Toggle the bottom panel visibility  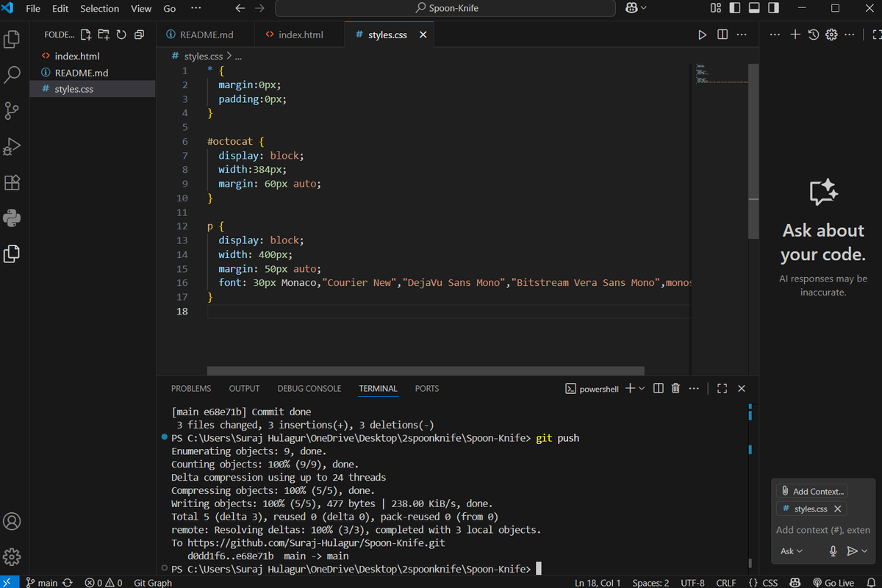(753, 8)
